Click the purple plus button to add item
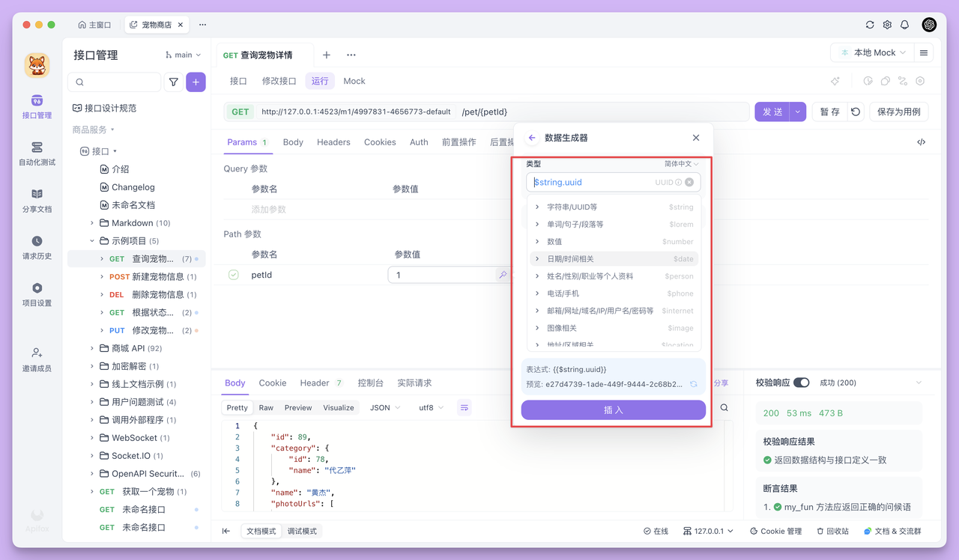 coord(196,82)
